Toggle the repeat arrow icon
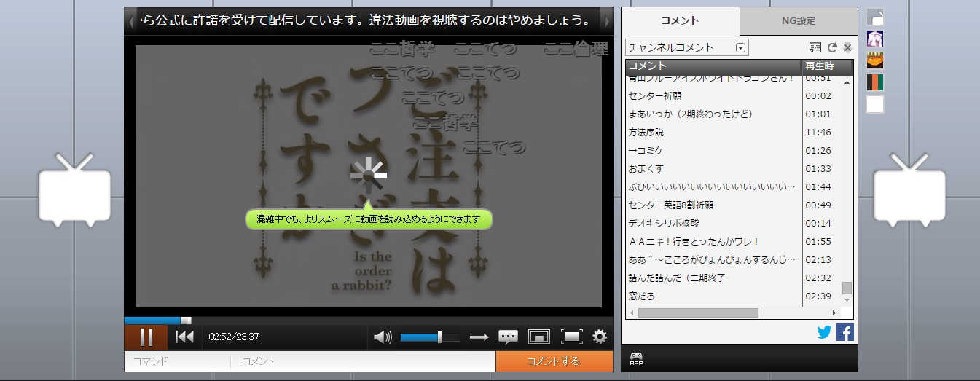The image size is (980, 381). (479, 337)
